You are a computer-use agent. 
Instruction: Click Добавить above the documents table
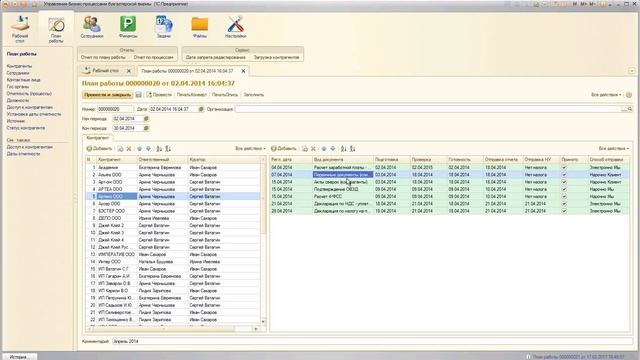click(284, 149)
